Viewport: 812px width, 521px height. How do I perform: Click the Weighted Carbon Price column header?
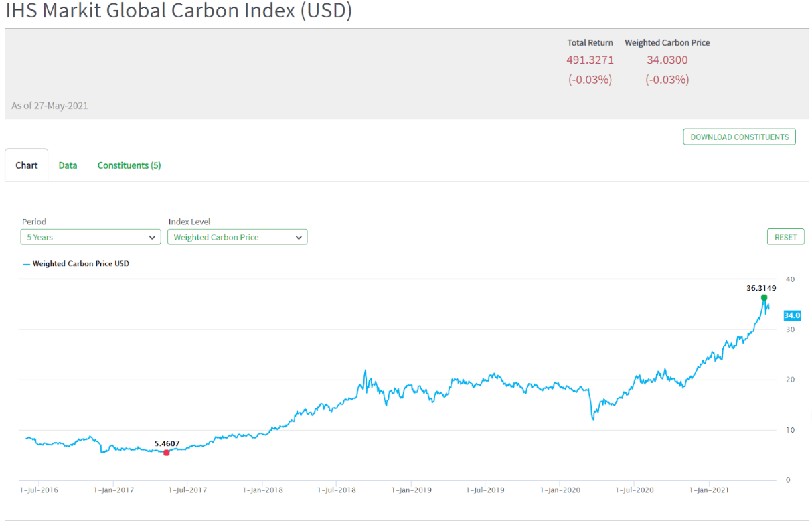(x=667, y=42)
